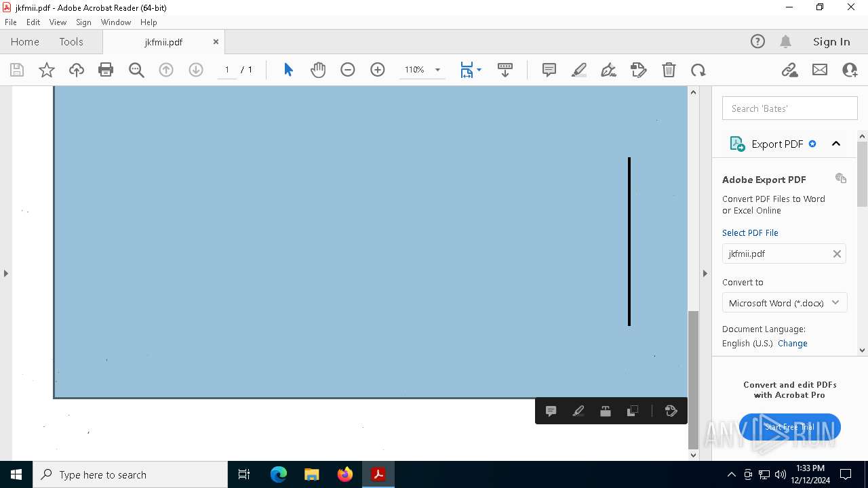Upload file to cloud icon
Viewport: 868px width, 488px height.
(77, 70)
